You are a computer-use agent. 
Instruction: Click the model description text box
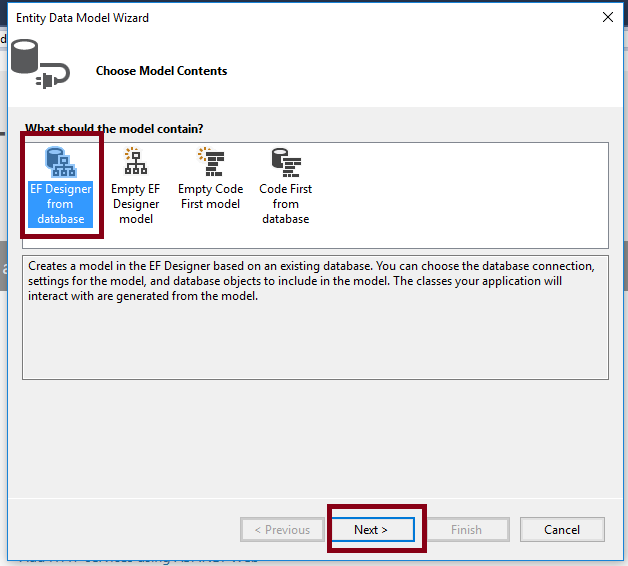(315, 317)
